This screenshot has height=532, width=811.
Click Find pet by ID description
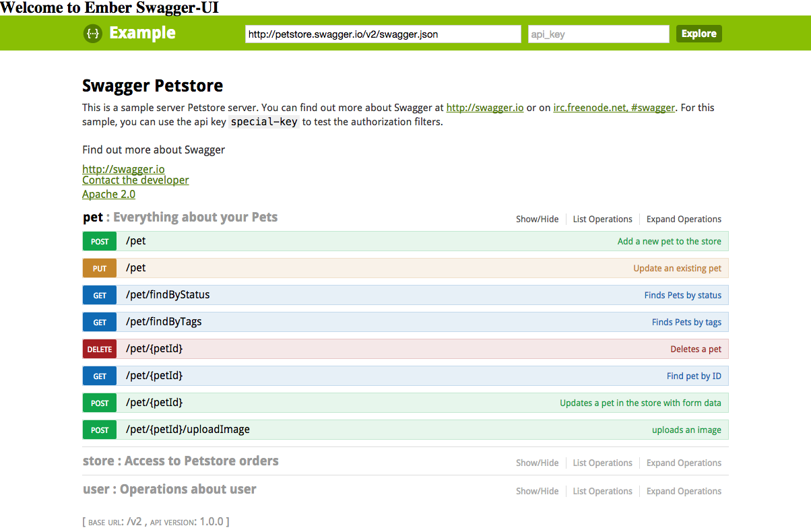(x=694, y=376)
